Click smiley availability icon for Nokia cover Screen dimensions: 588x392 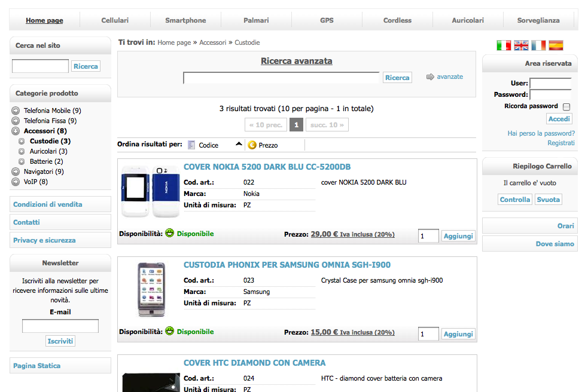170,233
